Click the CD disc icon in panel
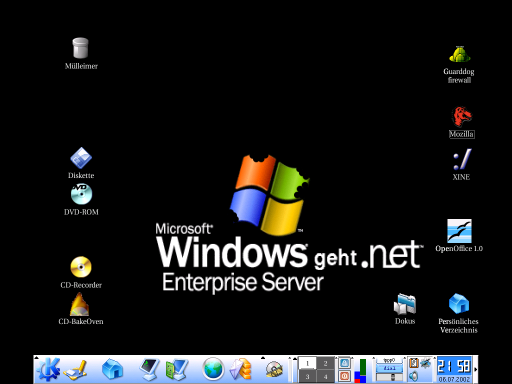The height and width of the screenshot is (384, 512). pyautogui.click(x=274, y=369)
